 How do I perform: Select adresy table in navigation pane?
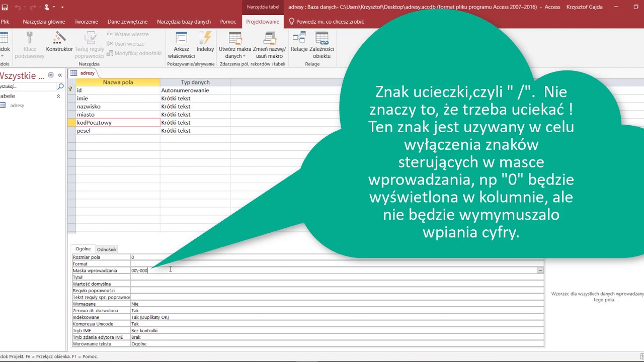[17, 106]
